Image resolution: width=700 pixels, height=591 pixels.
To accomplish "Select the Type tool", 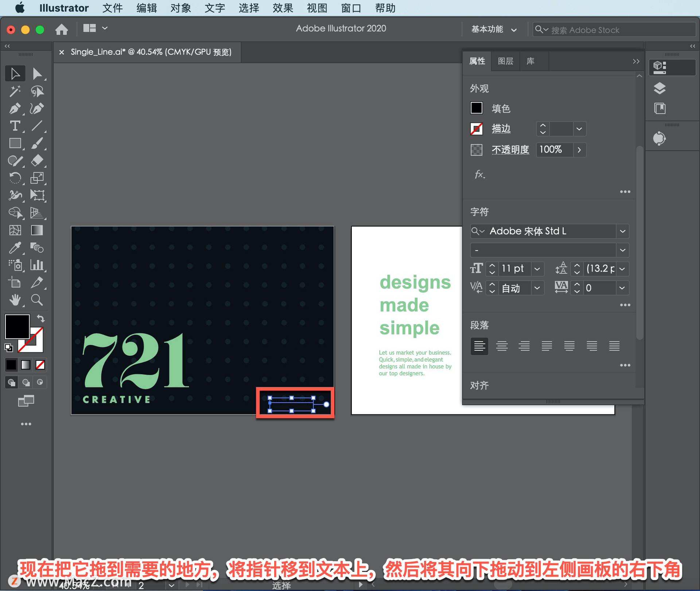I will click(x=15, y=126).
